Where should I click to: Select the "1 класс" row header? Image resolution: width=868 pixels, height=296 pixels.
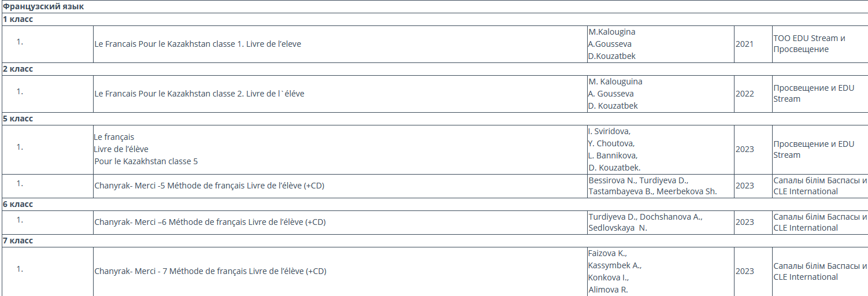[18, 19]
